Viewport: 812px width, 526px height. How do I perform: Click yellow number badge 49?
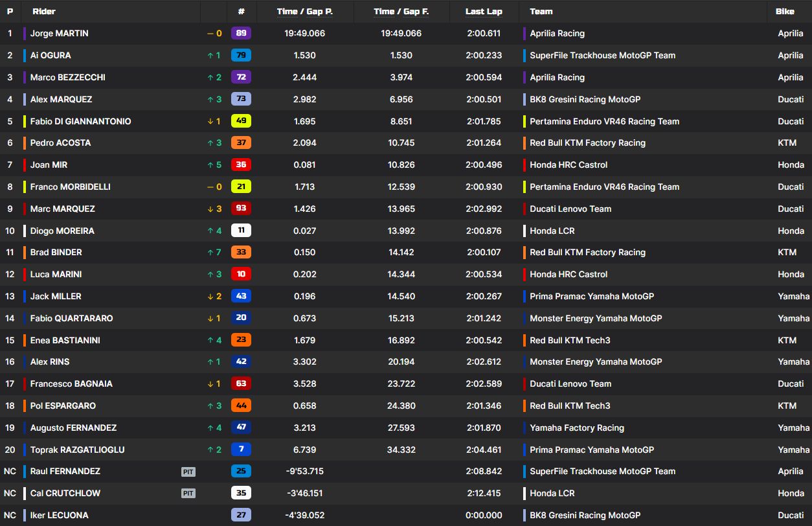pyautogui.click(x=241, y=121)
